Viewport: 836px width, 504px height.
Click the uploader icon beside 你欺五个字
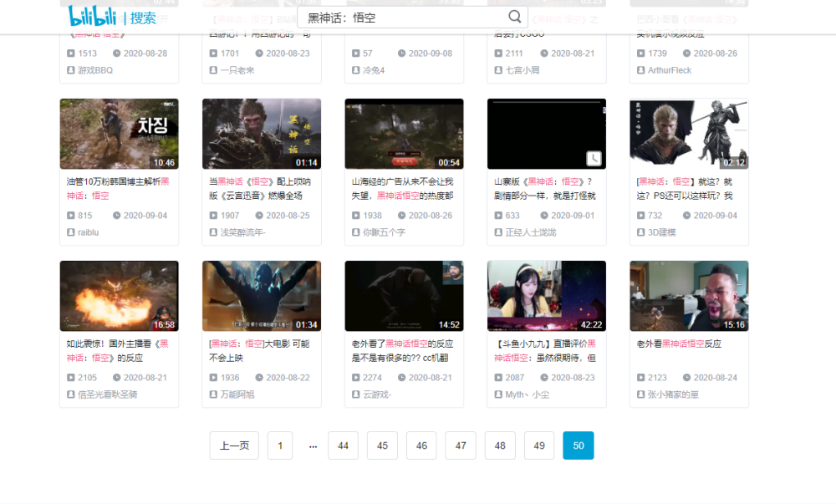pos(355,232)
